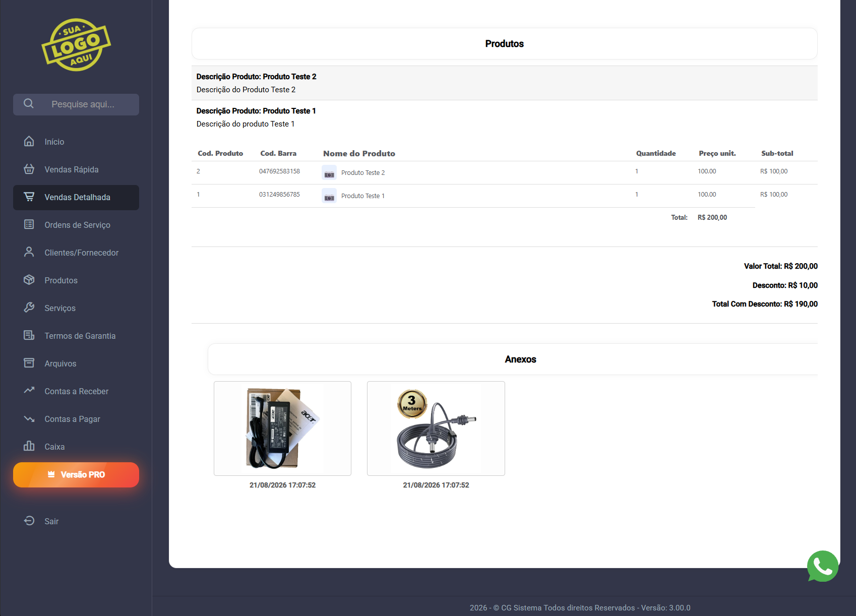Click the Caixa bar chart icon

(29, 446)
